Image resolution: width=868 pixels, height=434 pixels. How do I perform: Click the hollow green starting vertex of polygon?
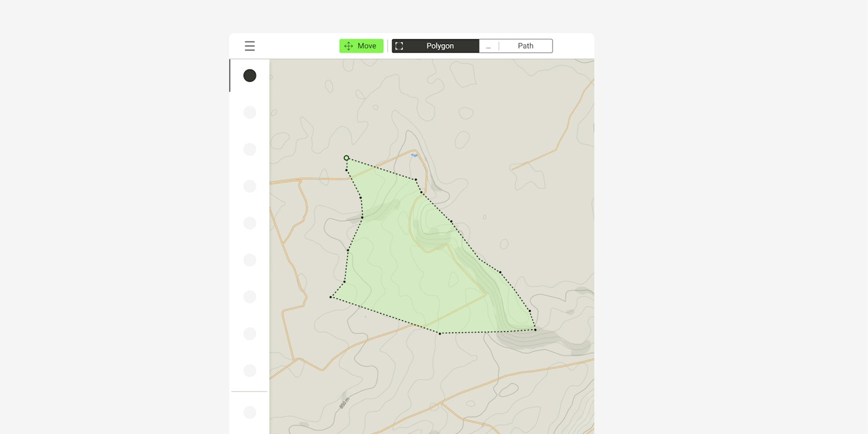[x=346, y=158]
